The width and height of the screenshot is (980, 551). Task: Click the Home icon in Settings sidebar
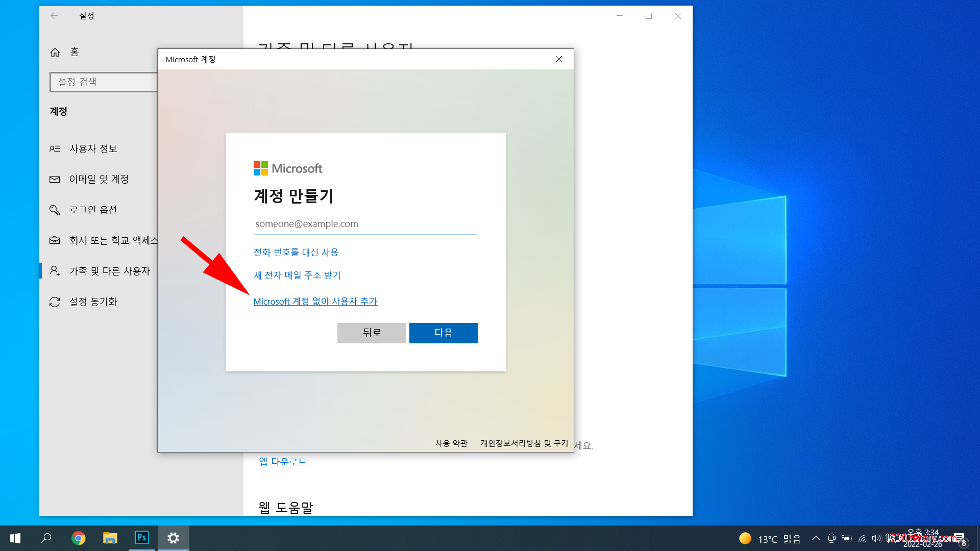55,52
